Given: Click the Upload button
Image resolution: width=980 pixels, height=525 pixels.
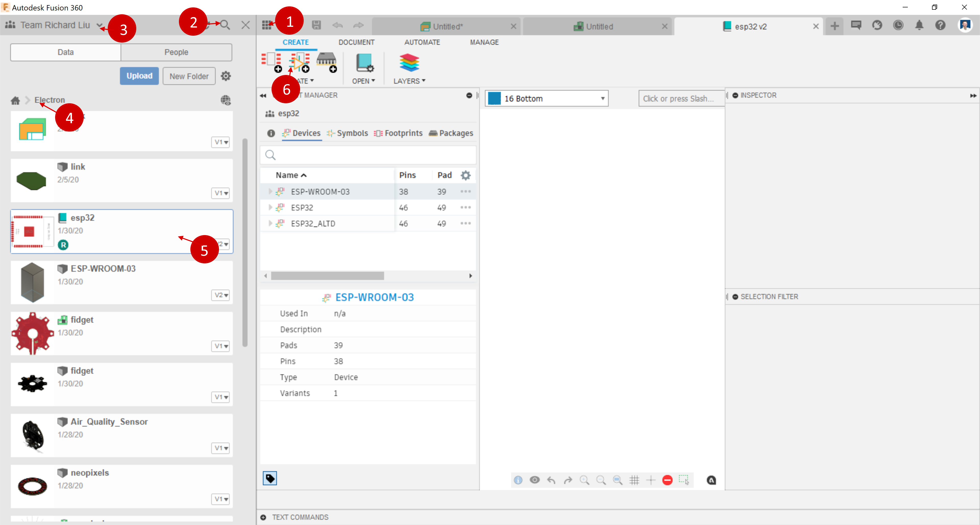Looking at the screenshot, I should click(x=139, y=76).
